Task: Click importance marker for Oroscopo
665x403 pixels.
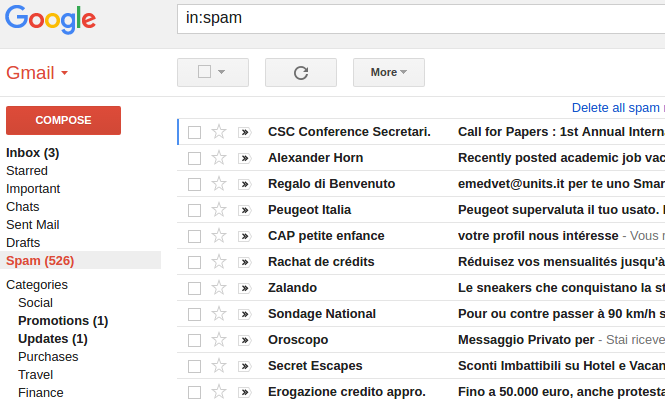Action: 245,340
